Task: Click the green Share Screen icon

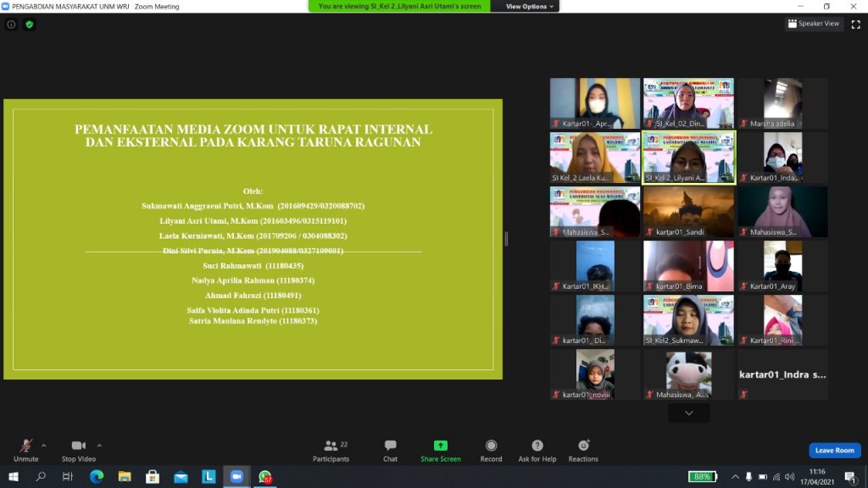Action: 441,446
